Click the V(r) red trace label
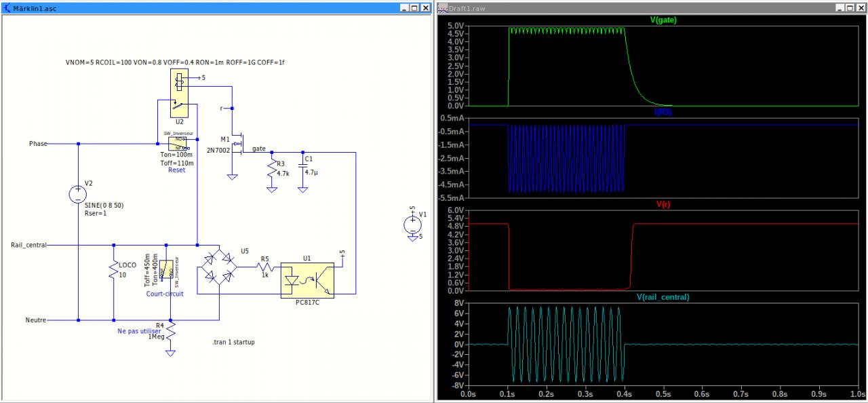The image size is (868, 403). (663, 204)
